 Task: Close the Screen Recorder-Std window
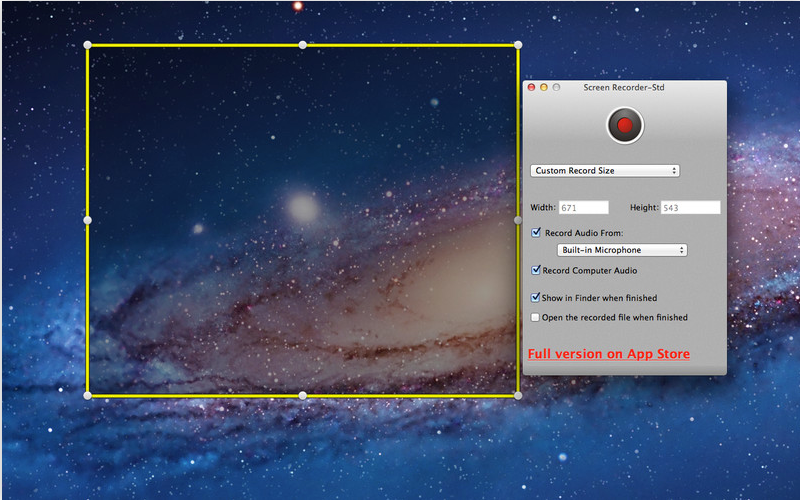pyautogui.click(x=531, y=87)
